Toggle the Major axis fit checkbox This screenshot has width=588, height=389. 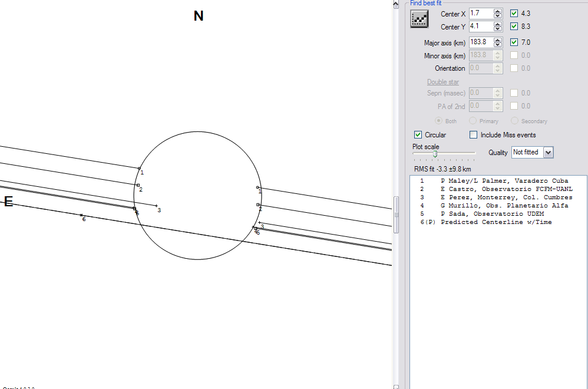[514, 42]
